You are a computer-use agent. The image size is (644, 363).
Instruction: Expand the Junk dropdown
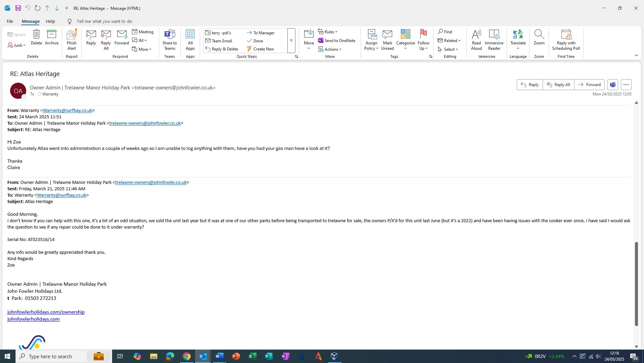[17, 45]
